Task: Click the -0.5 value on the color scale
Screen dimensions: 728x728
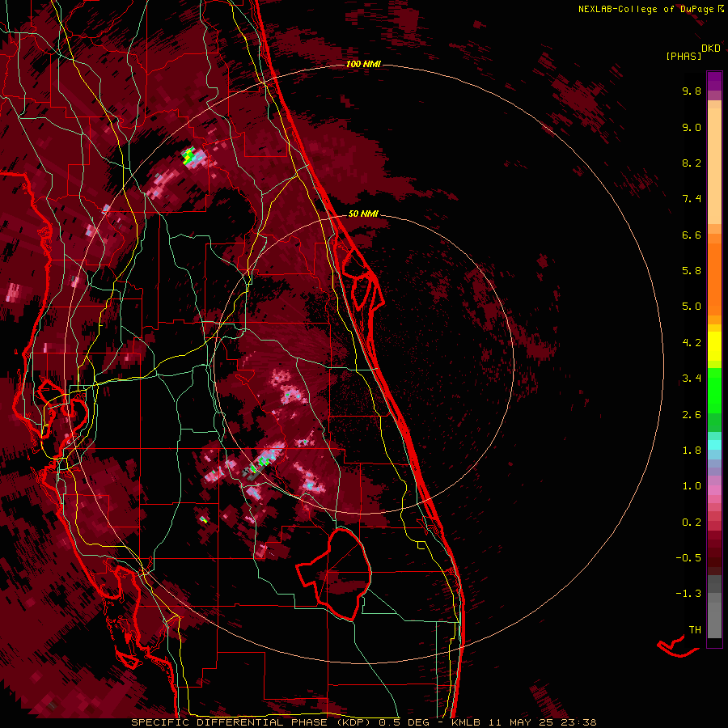Action: [688, 557]
